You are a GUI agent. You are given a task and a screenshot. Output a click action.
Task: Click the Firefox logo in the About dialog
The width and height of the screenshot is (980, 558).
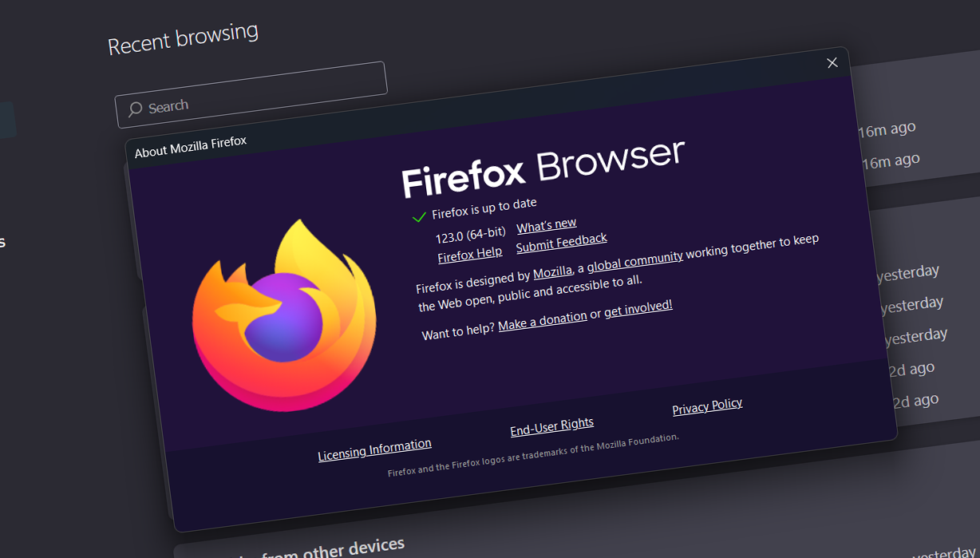(x=283, y=316)
